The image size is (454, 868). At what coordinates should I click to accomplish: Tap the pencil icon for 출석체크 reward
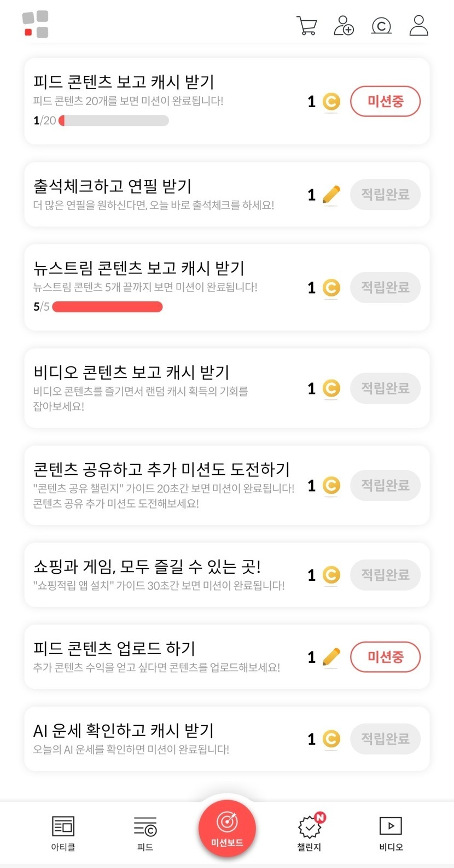click(331, 195)
